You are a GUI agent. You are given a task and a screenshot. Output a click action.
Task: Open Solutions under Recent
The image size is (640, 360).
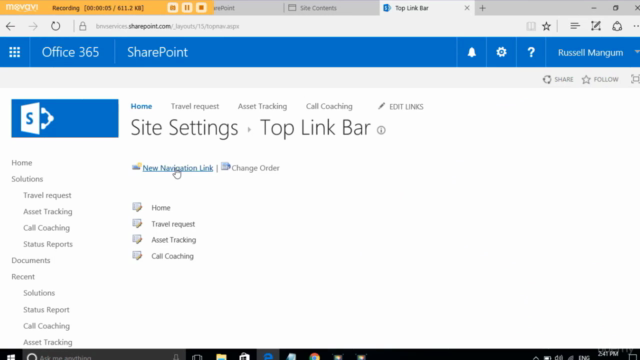[x=39, y=293]
